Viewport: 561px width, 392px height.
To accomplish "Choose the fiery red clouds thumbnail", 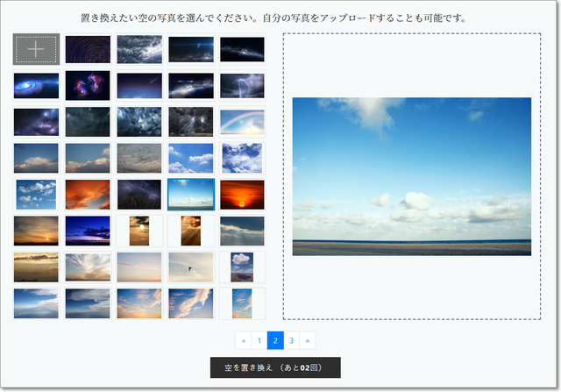I will [x=88, y=194].
